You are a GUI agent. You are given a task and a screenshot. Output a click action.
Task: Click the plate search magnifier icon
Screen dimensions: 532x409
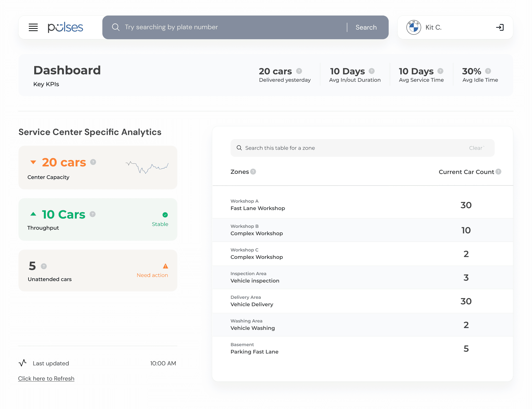click(x=116, y=27)
